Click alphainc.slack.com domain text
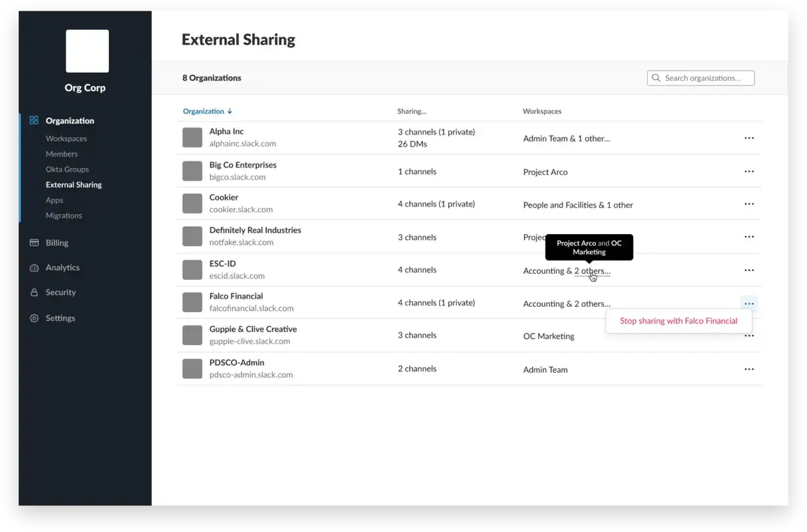 tap(243, 144)
